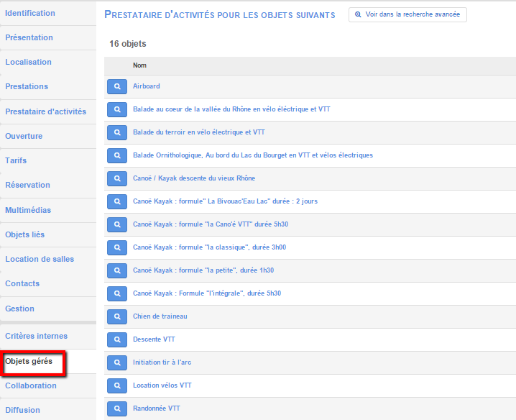Open the Contacts tab
This screenshot has height=420, width=516.
[48, 283]
